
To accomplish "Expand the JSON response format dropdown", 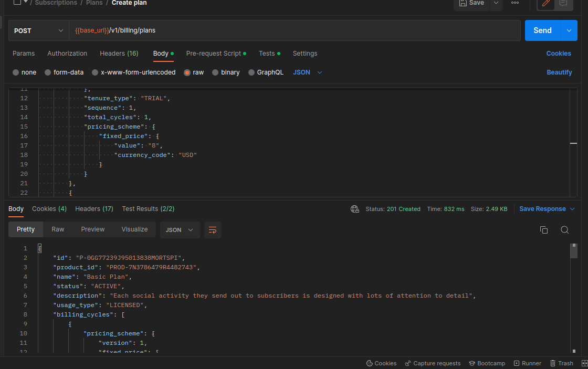I will coord(180,230).
